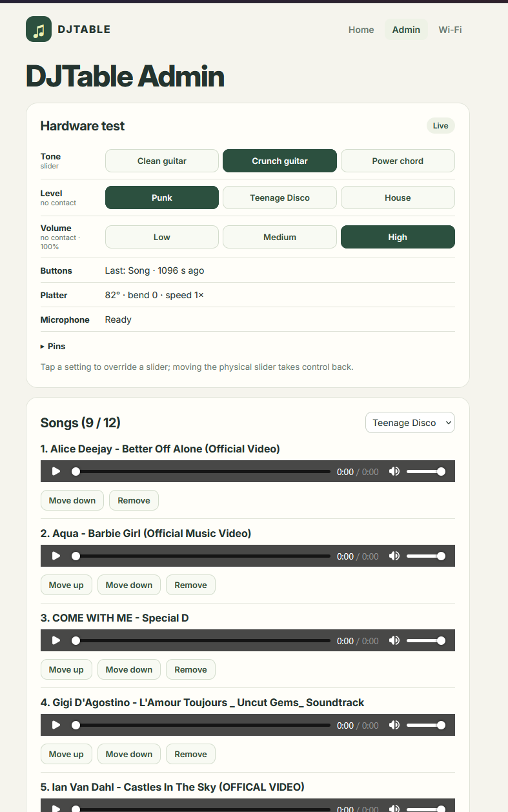Viewport: 508px width, 812px height.
Task: Move Gigi D'Agostino song down
Action: pos(129,754)
